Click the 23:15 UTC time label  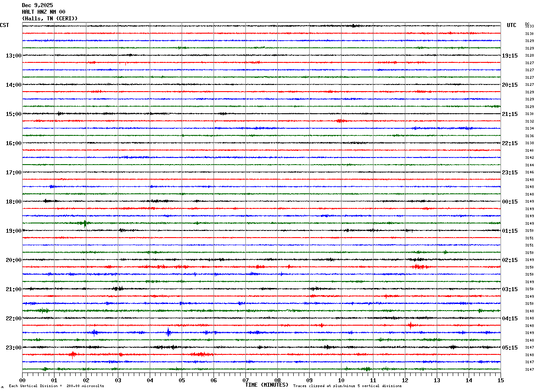pos(510,173)
